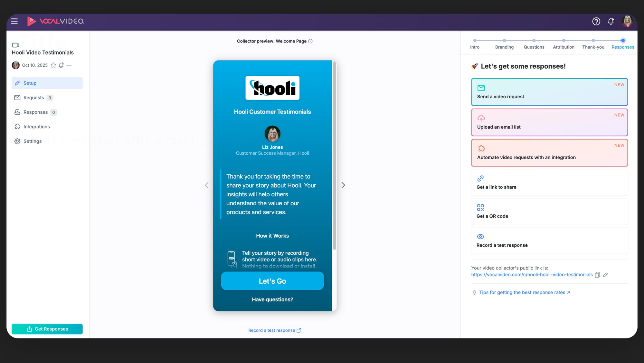Open the notifications bell in header

(611, 21)
